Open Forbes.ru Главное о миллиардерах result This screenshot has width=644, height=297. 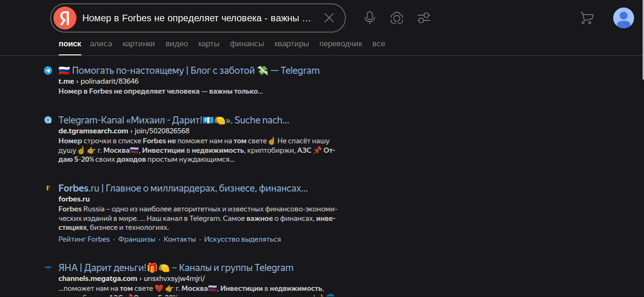pos(183,188)
